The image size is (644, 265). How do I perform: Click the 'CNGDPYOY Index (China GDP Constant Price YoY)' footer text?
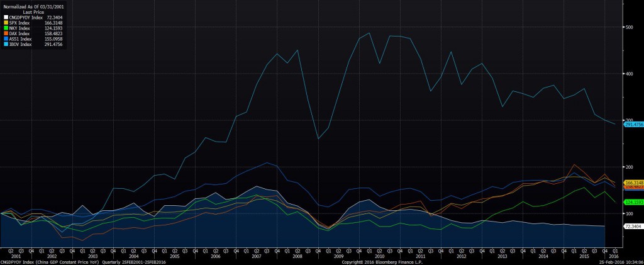coord(50,262)
